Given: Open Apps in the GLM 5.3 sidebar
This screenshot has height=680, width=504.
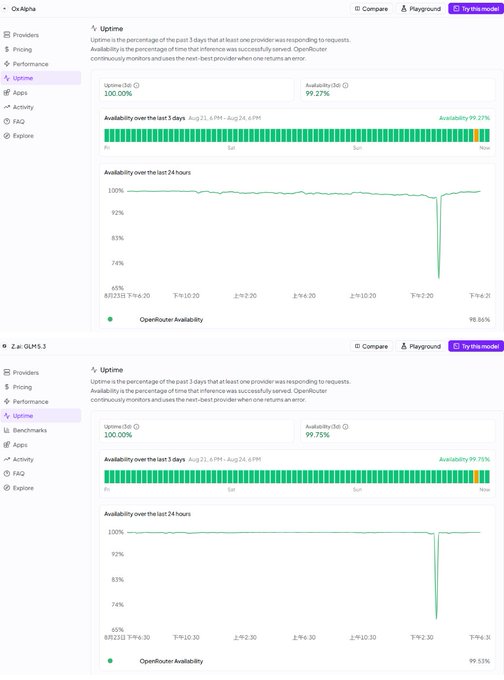Looking at the screenshot, I should (x=16, y=445).
